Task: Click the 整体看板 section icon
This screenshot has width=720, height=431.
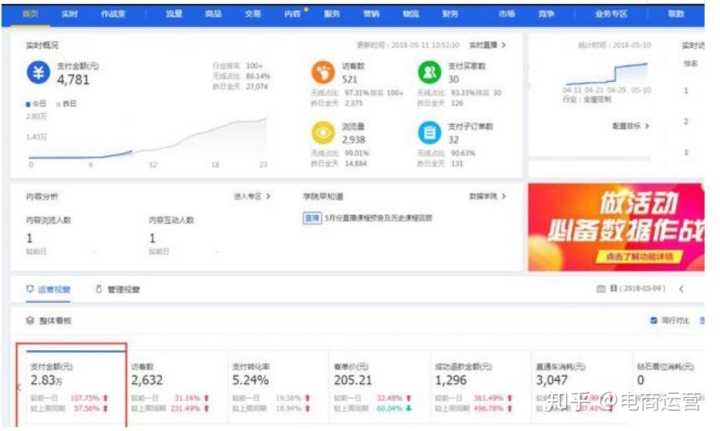Action: click(x=30, y=320)
